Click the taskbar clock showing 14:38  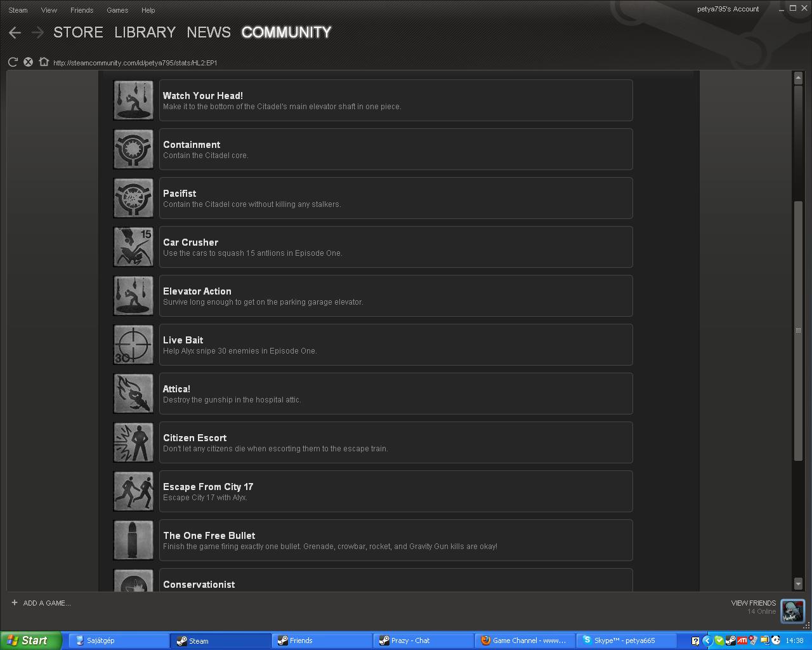(794, 640)
